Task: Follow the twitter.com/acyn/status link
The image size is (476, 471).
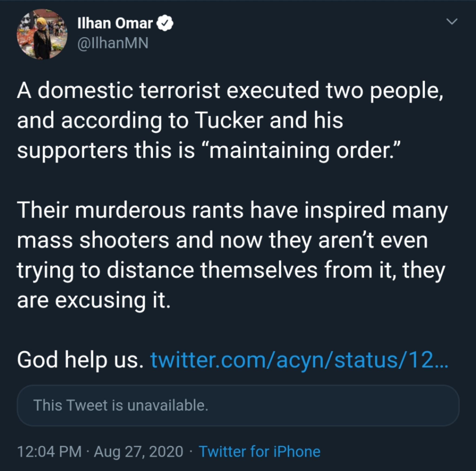Action: [x=300, y=360]
